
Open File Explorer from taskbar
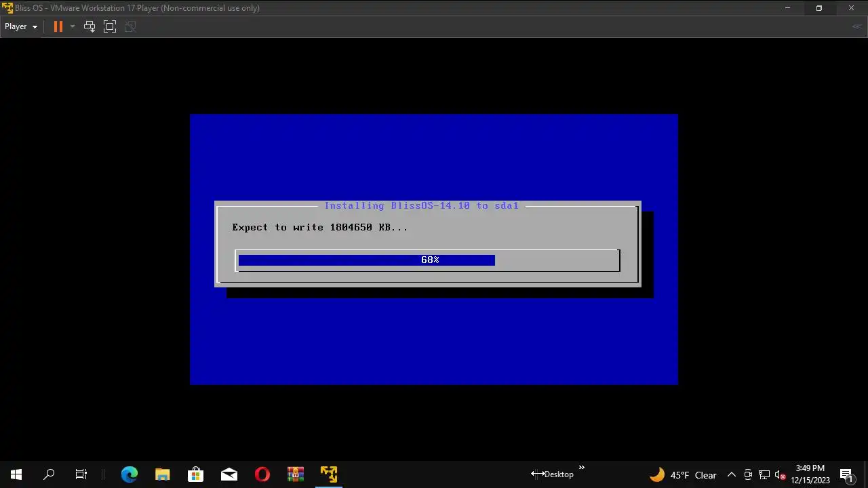[162, 474]
